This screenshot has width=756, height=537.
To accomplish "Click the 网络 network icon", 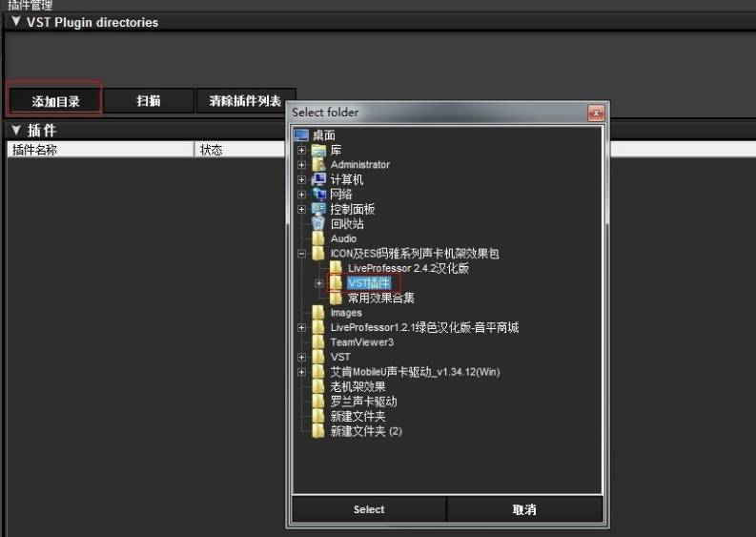I will coord(318,195).
